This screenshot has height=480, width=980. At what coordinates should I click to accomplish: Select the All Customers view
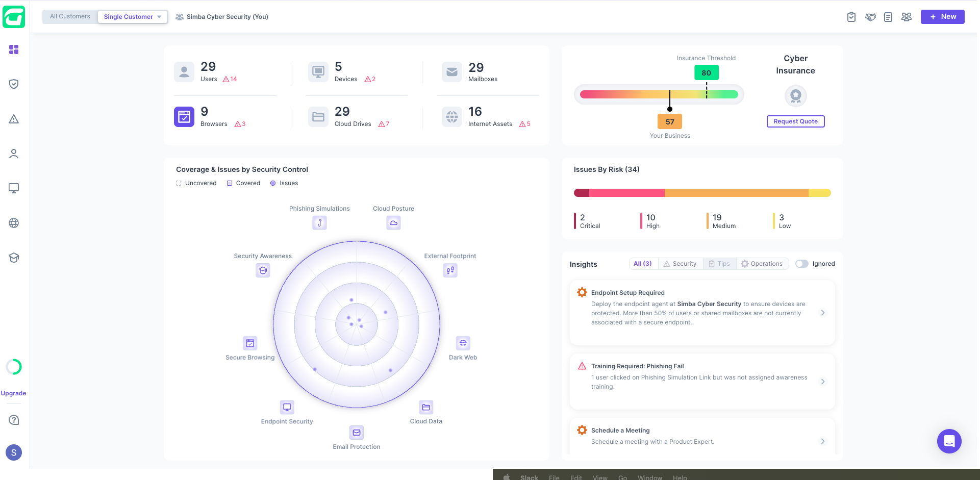[x=70, y=16]
